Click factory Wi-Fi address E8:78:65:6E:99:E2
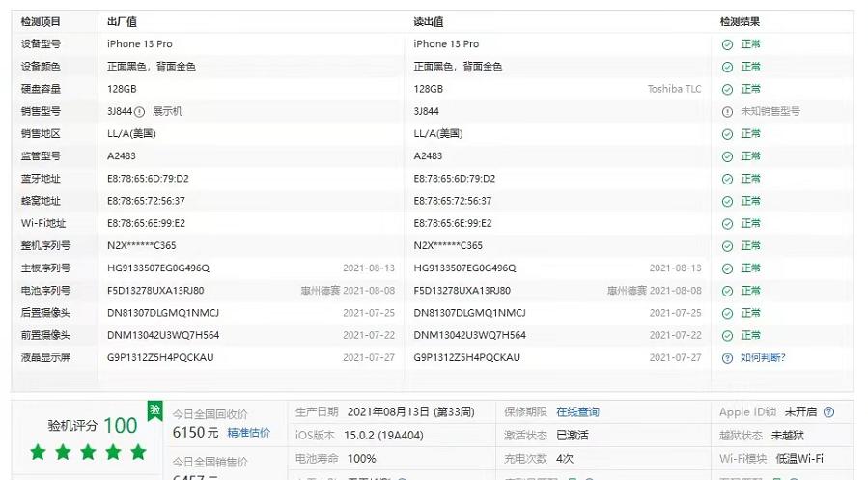This screenshot has width=868, height=480. tap(146, 224)
